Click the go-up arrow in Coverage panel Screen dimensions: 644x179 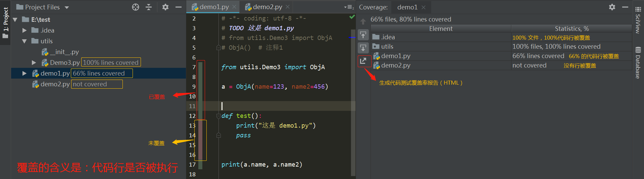(363, 22)
